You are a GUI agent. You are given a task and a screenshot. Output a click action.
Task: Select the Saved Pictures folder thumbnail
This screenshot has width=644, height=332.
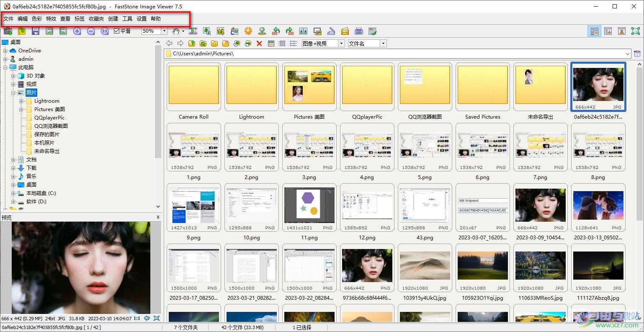click(482, 86)
